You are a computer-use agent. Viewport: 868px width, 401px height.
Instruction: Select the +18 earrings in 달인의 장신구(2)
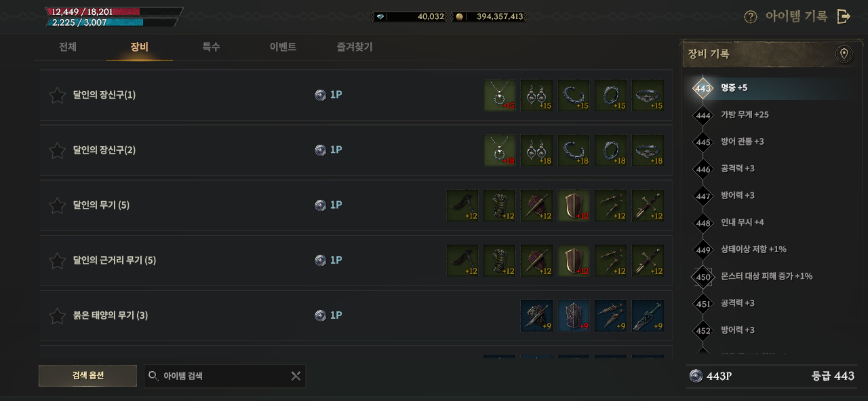536,150
